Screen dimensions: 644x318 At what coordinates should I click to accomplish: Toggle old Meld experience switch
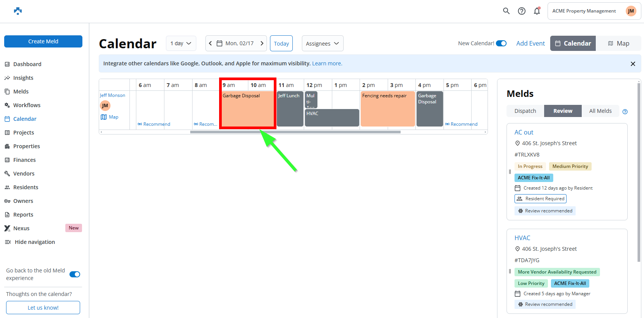pos(75,274)
